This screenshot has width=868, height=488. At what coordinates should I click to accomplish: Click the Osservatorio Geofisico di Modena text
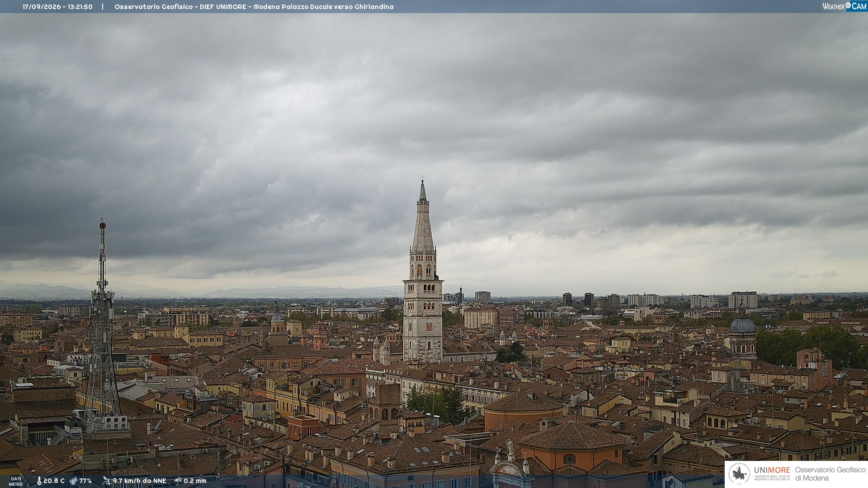(830, 474)
